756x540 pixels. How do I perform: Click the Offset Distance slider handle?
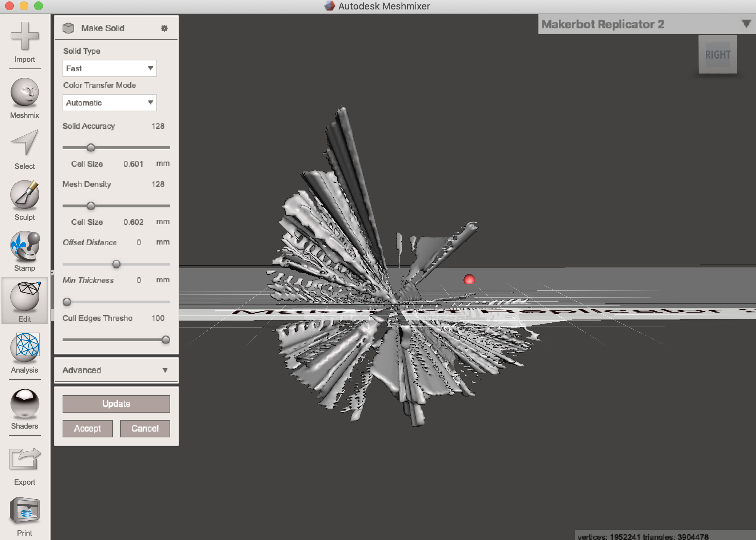point(116,264)
